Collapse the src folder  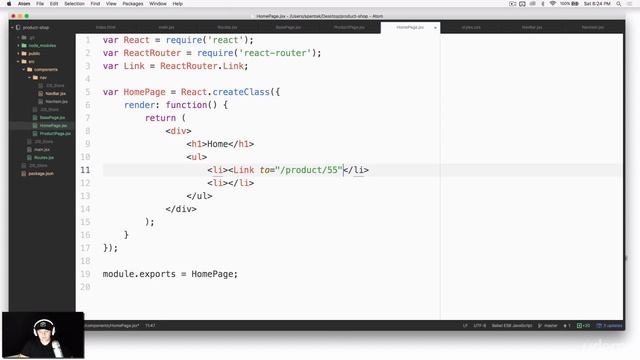tap(18, 62)
